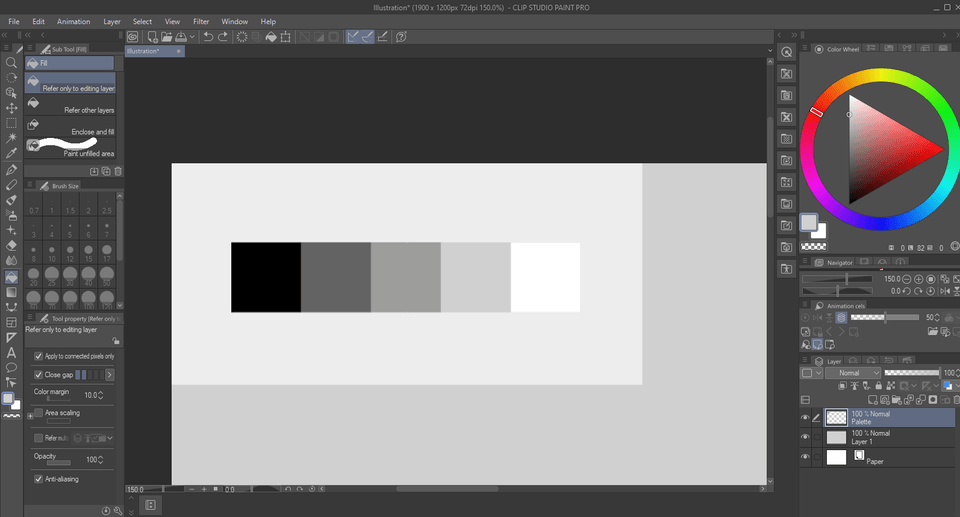Toggle the Anti-aliasing checkbox
The width and height of the screenshot is (960, 517).
tap(39, 479)
